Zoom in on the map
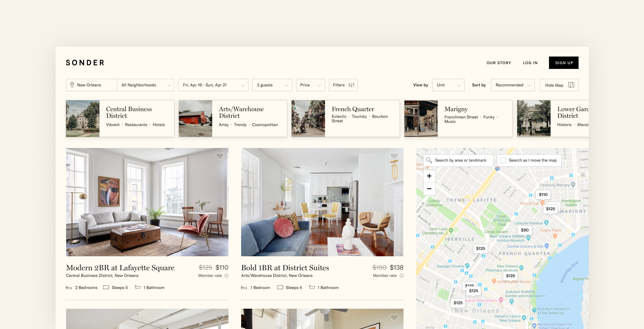 click(429, 176)
